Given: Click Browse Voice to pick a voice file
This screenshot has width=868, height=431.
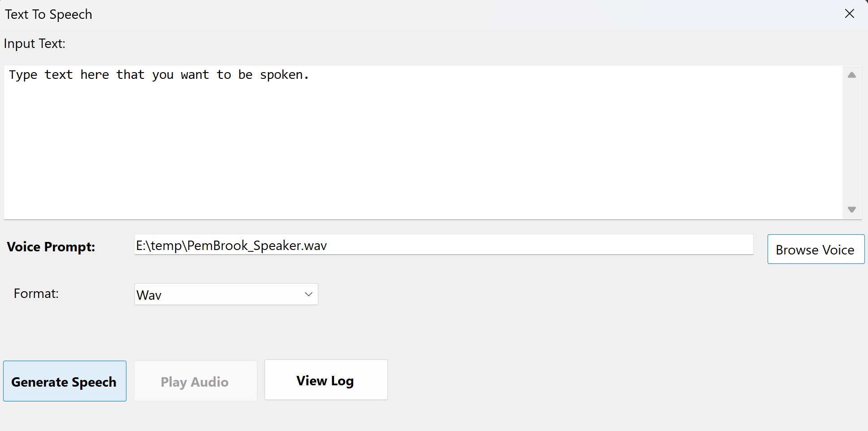Looking at the screenshot, I should pyautogui.click(x=815, y=250).
